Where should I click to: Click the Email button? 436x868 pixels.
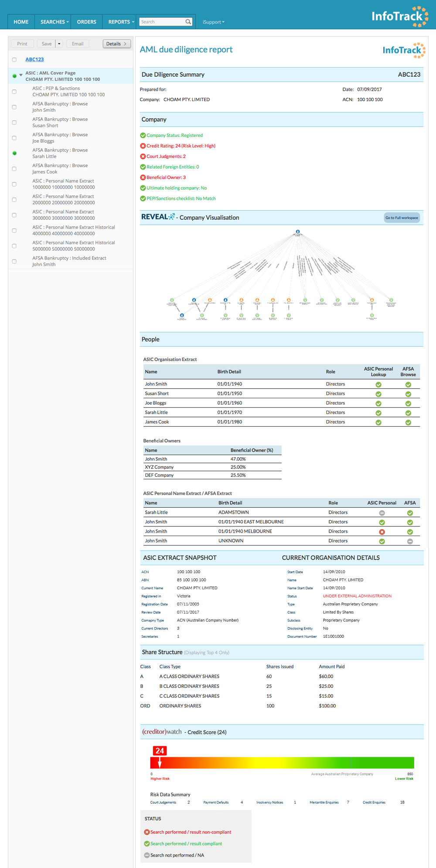point(78,44)
